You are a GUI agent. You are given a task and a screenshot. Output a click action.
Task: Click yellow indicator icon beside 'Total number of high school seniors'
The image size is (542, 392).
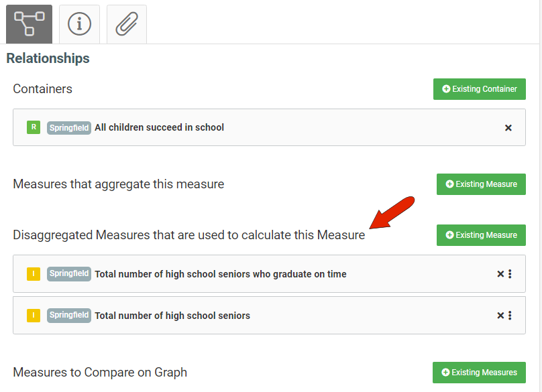[x=34, y=316]
